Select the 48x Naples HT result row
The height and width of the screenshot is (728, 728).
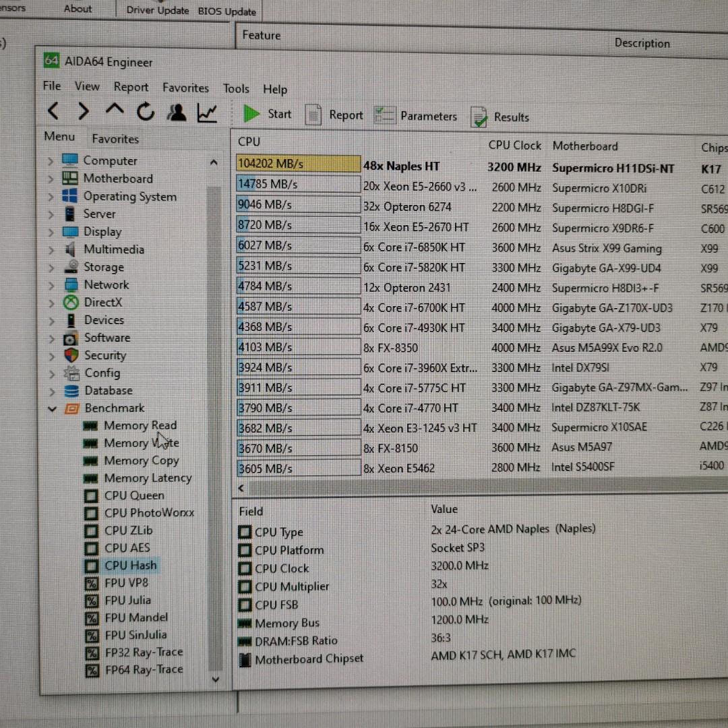(481, 166)
